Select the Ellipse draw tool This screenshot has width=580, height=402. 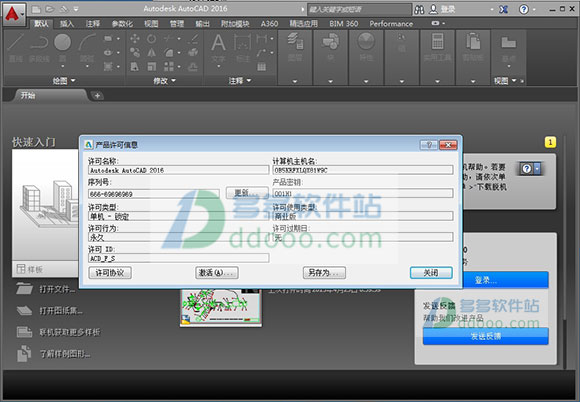click(x=108, y=53)
